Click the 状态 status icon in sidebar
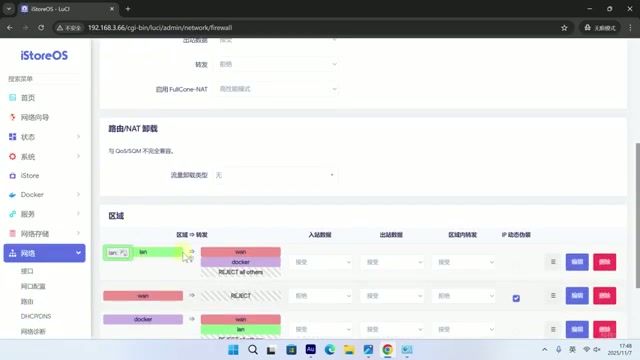640x360 pixels. (12, 137)
